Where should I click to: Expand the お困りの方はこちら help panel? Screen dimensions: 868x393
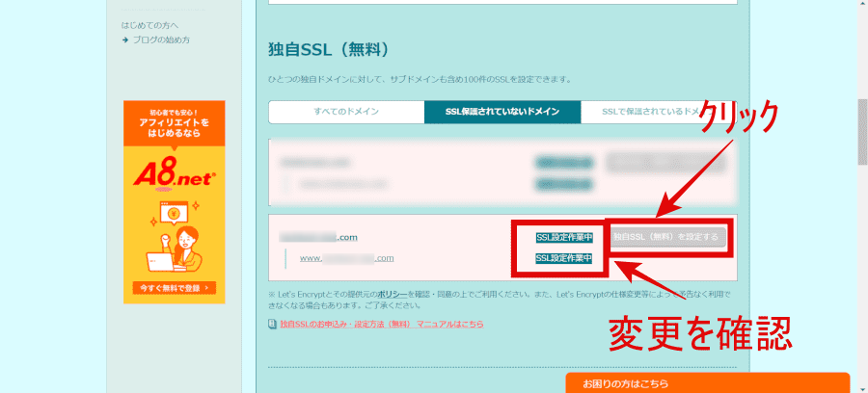707,382
